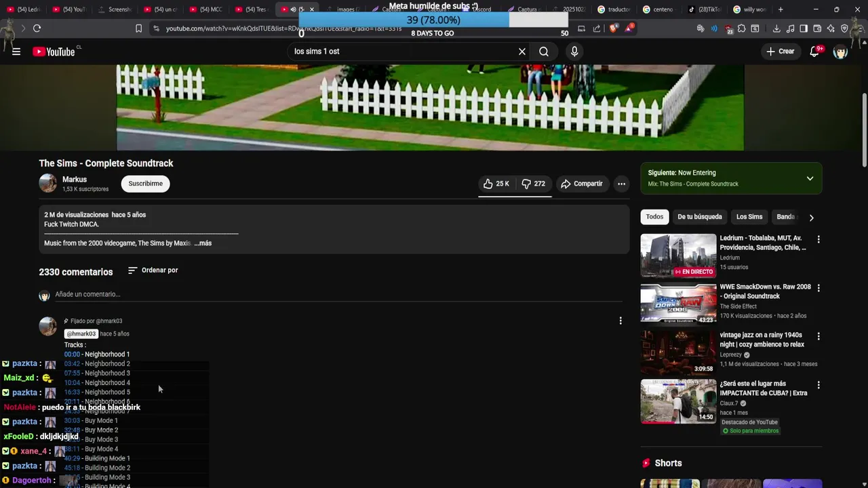Open options for the vintage jazz video
This screenshot has width=868, height=488.
click(x=818, y=336)
